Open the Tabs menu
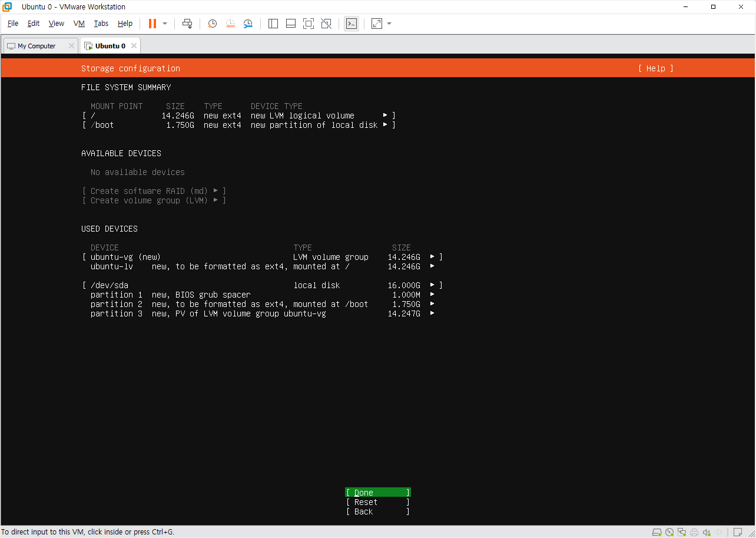The width and height of the screenshot is (756, 538). click(101, 24)
